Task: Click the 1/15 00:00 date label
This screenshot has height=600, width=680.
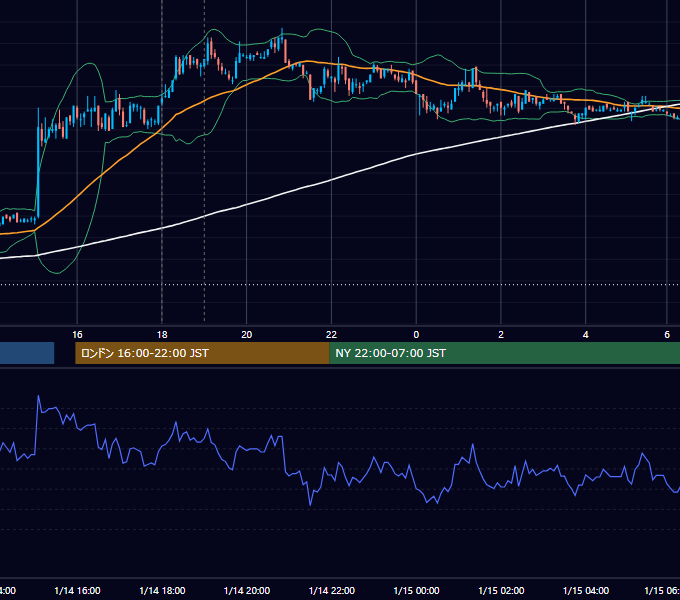Action: (416, 591)
